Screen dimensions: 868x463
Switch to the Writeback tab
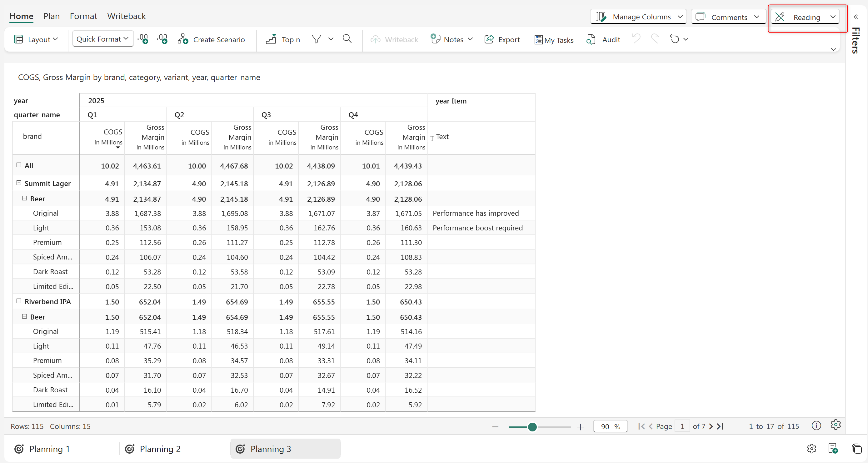point(126,16)
